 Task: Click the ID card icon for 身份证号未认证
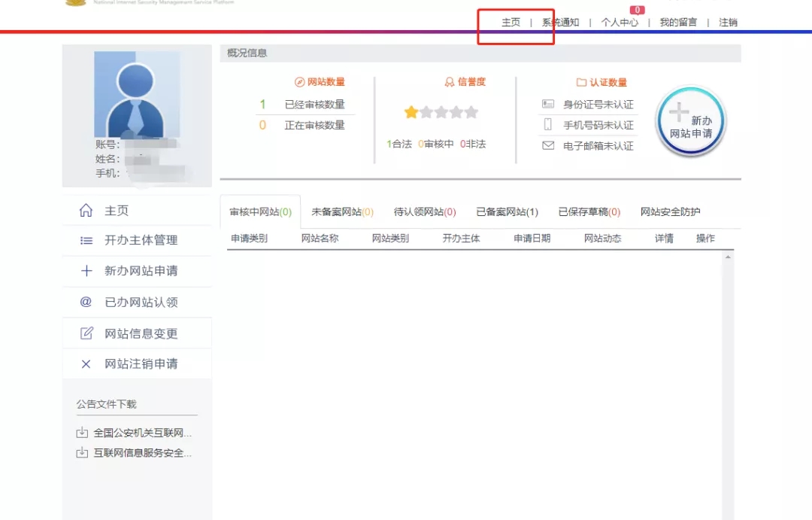[x=548, y=104]
